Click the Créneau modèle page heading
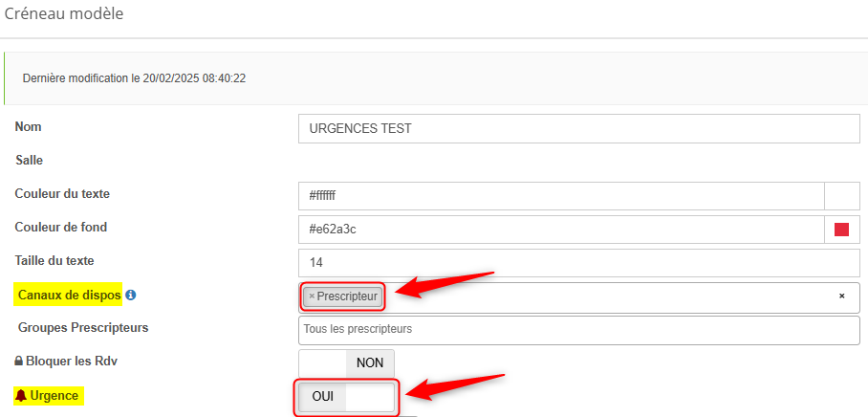This screenshot has height=417, width=868. click(x=64, y=13)
